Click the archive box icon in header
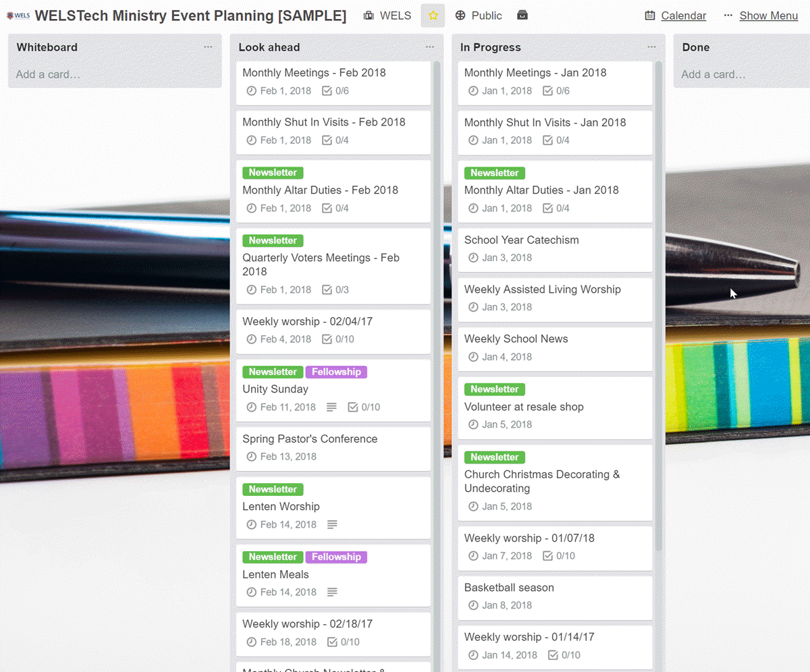This screenshot has height=672, width=810. 522,16
